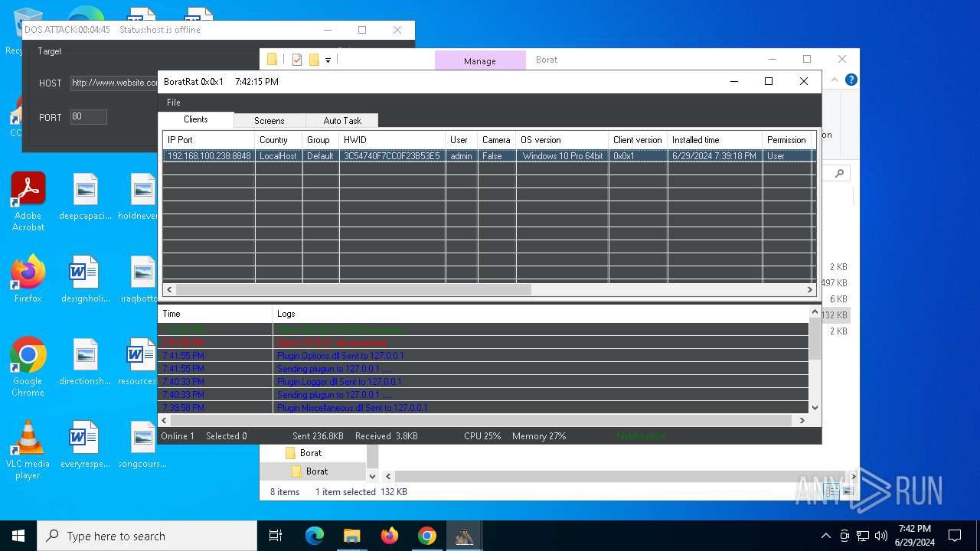Click the BoratRat taskbar icon

[464, 536]
